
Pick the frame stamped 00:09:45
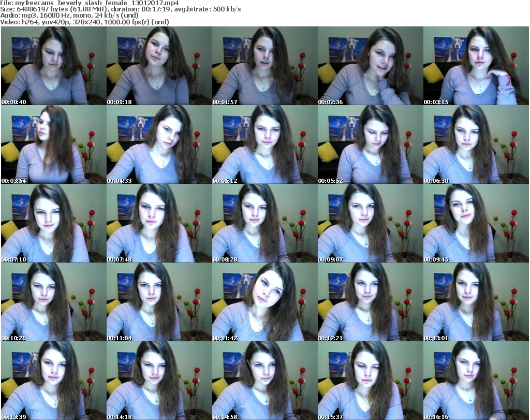click(476, 223)
